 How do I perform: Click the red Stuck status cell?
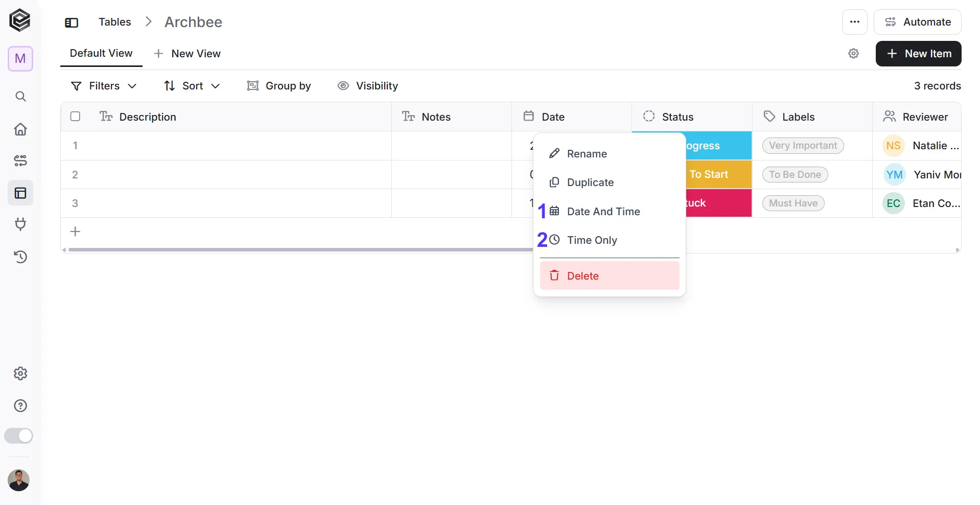[718, 203]
